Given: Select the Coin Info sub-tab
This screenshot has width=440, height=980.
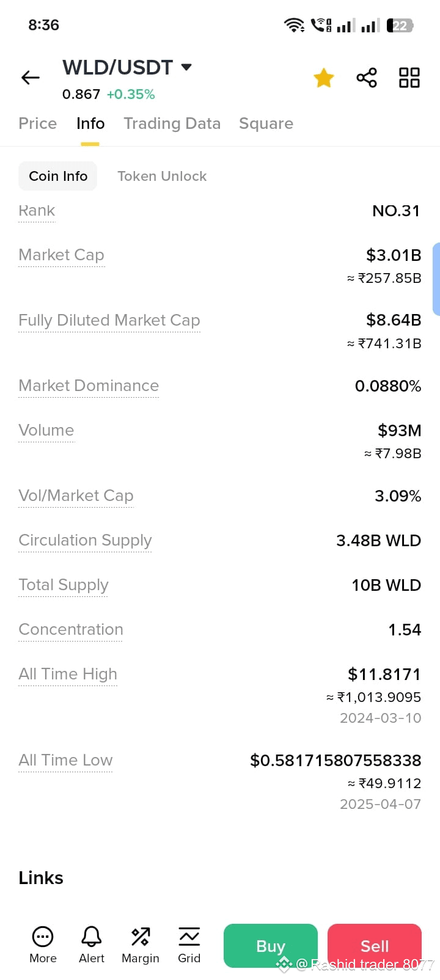Looking at the screenshot, I should (x=58, y=176).
